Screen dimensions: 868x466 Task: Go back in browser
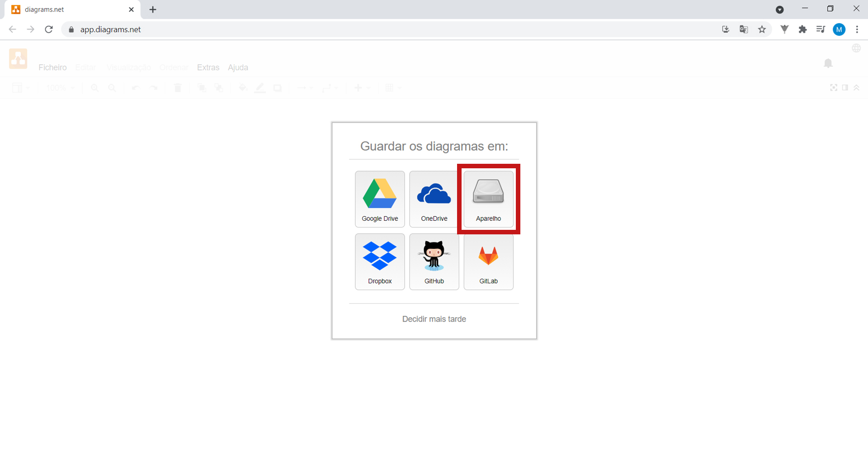(12, 29)
